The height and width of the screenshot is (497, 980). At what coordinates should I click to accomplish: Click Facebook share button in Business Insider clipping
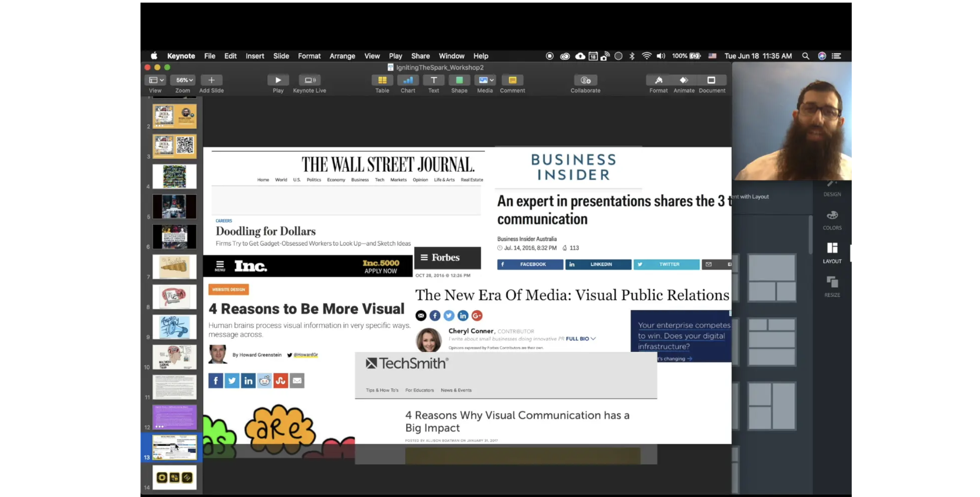click(530, 264)
